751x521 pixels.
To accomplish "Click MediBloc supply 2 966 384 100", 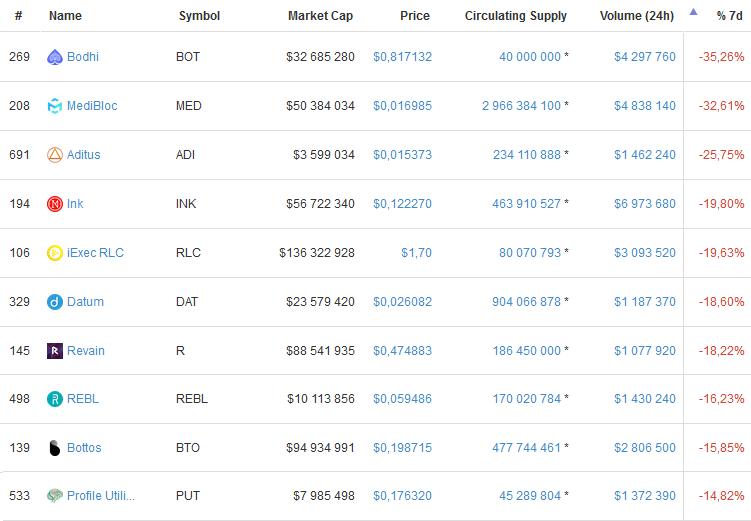I will (x=521, y=106).
